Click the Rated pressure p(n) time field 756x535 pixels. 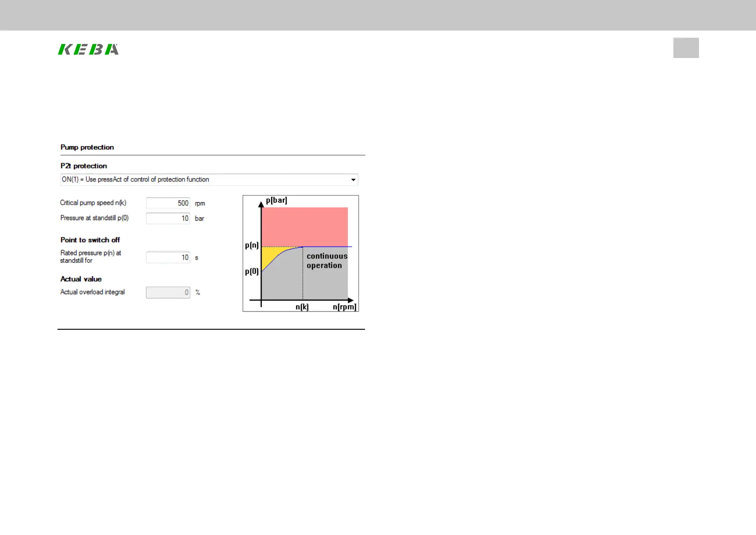tap(168, 257)
